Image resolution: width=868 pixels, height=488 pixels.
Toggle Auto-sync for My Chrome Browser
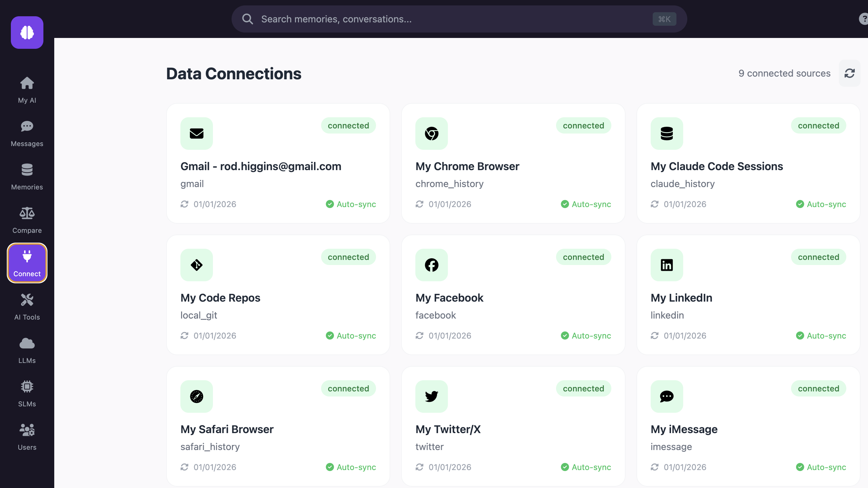click(585, 204)
